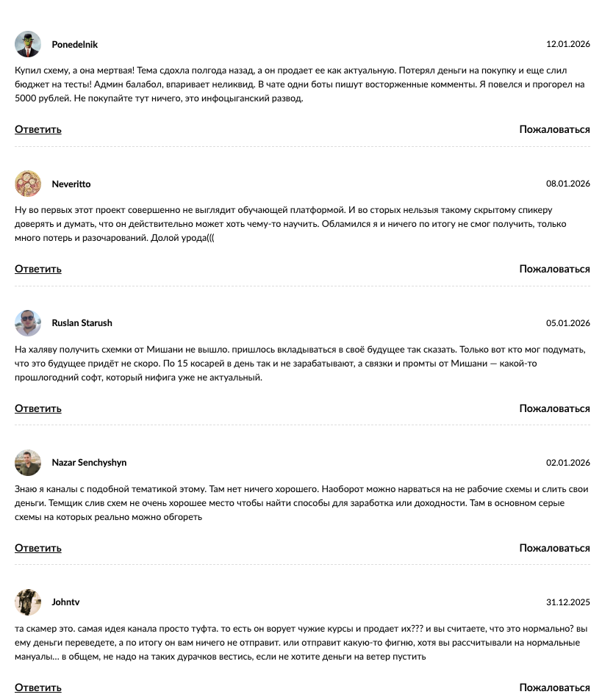Click Johntv's avatar picture
The width and height of the screenshot is (602, 700).
click(x=28, y=602)
